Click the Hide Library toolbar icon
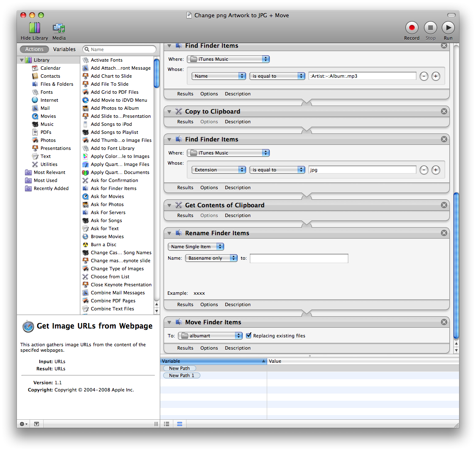Image resolution: width=476 pixels, height=451 pixels. coord(34,28)
